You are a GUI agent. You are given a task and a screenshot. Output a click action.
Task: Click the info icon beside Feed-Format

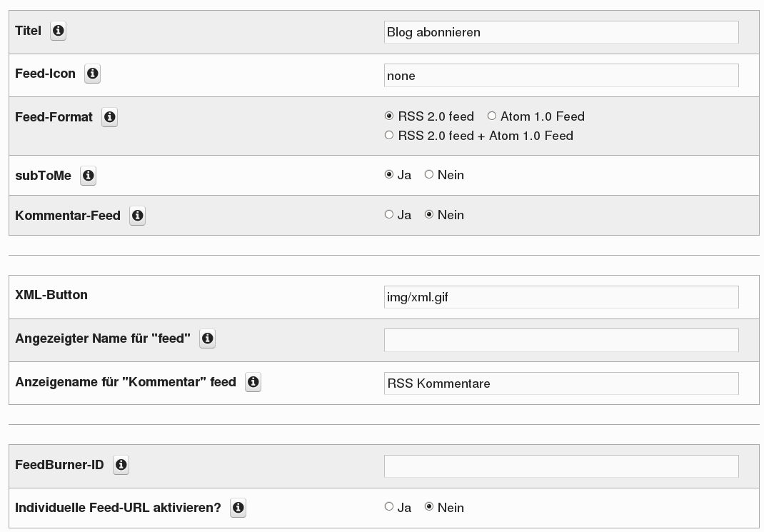point(109,117)
